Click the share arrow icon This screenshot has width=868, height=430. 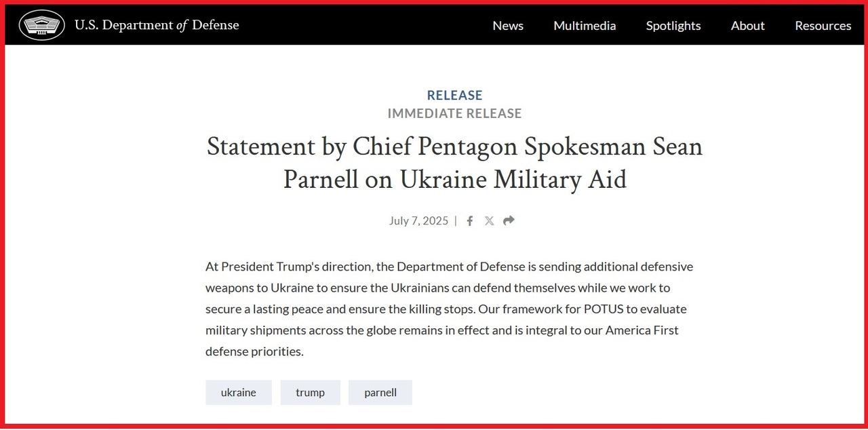click(509, 220)
